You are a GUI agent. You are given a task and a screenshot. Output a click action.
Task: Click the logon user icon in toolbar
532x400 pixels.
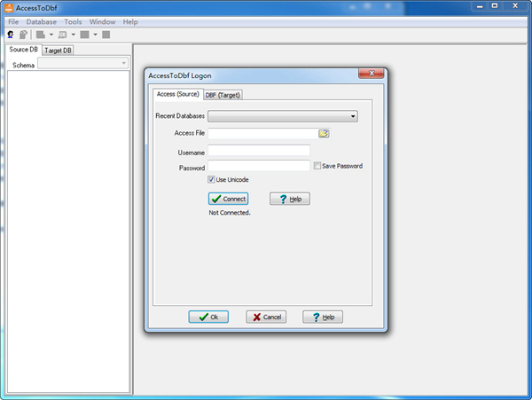pos(11,35)
